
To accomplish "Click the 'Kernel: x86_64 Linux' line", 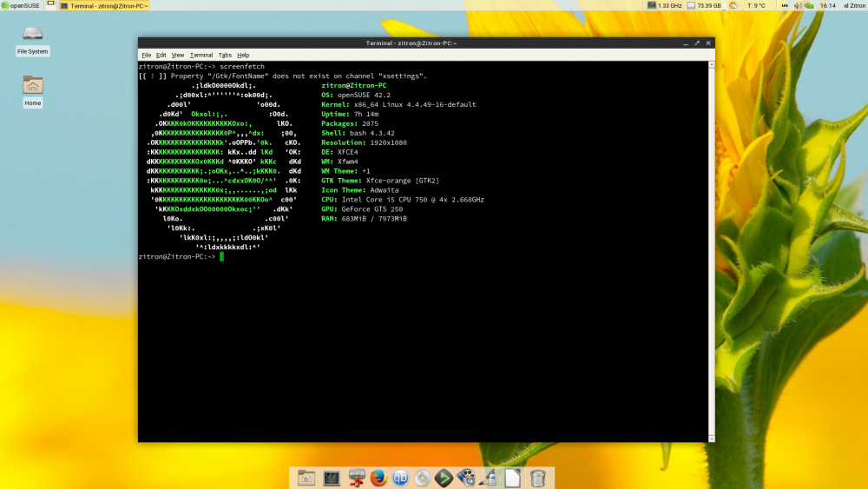I will (398, 105).
